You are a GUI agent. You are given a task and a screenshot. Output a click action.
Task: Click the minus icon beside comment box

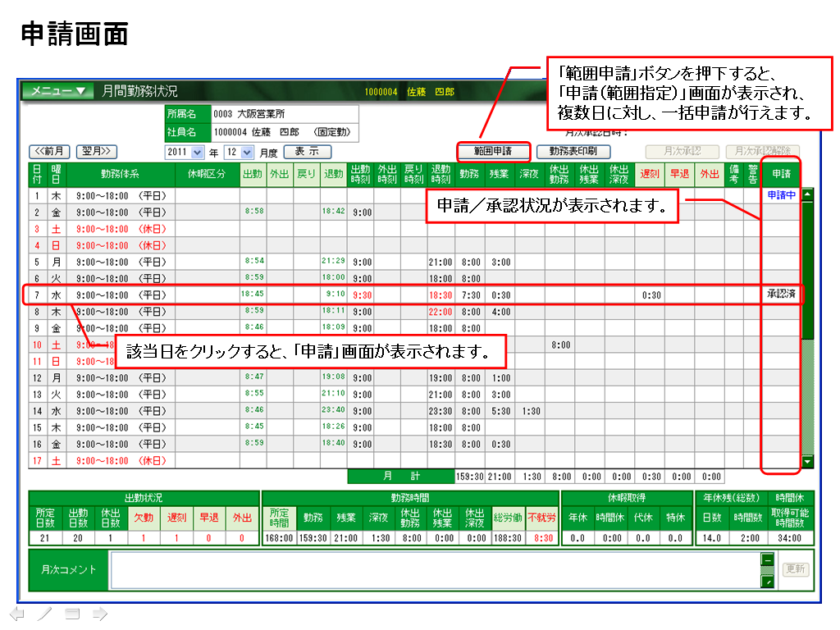pos(768,559)
